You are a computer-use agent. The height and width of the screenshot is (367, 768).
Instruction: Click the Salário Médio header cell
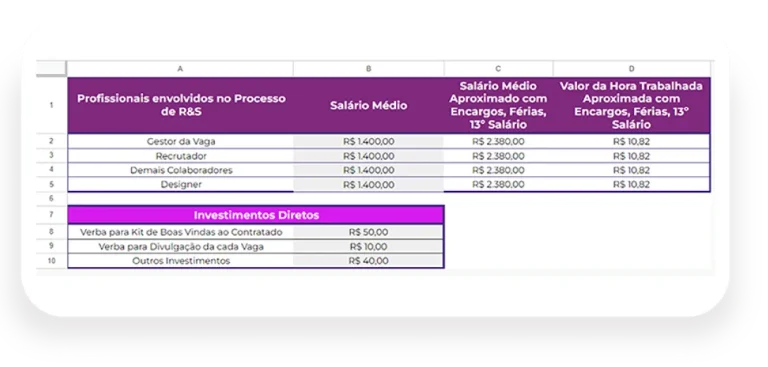tap(368, 105)
